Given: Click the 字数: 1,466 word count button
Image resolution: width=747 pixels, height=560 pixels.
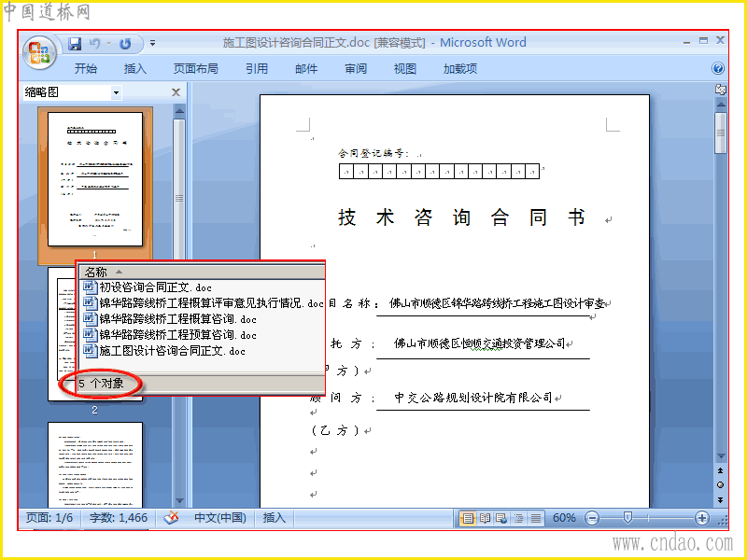Looking at the screenshot, I should [x=119, y=518].
